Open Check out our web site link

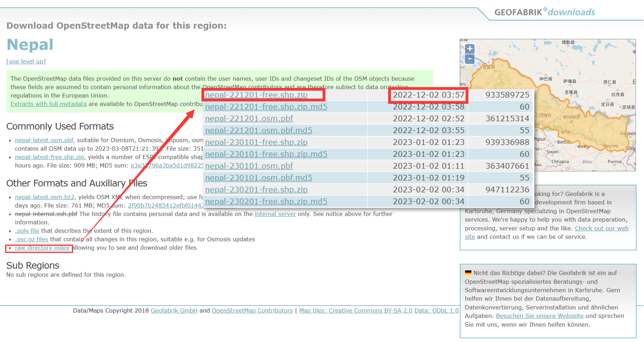[547, 233]
